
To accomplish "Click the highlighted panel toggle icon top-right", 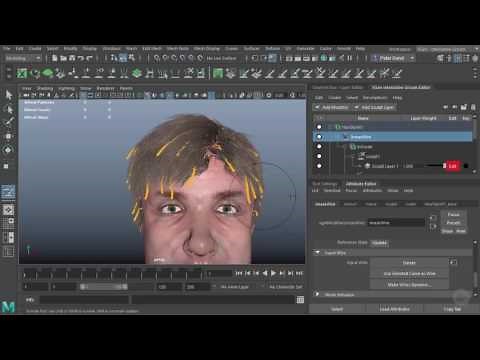I will [x=458, y=58].
